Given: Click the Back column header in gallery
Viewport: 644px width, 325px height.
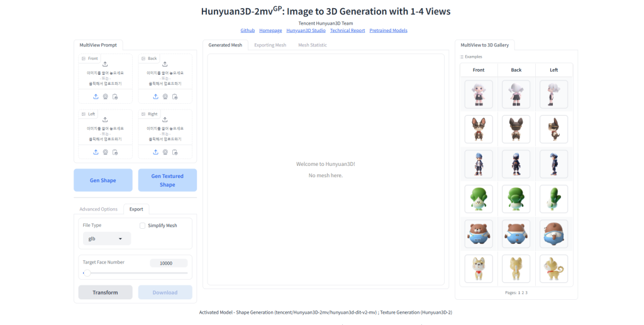Looking at the screenshot, I should pos(516,70).
